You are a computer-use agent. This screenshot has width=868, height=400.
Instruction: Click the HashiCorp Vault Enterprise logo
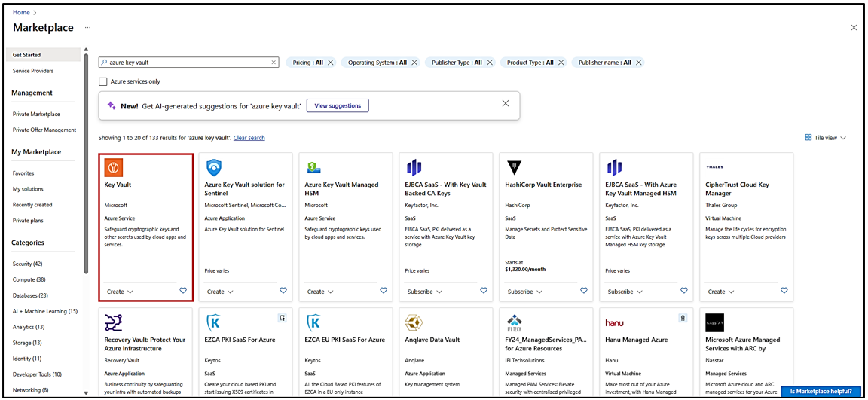click(515, 167)
